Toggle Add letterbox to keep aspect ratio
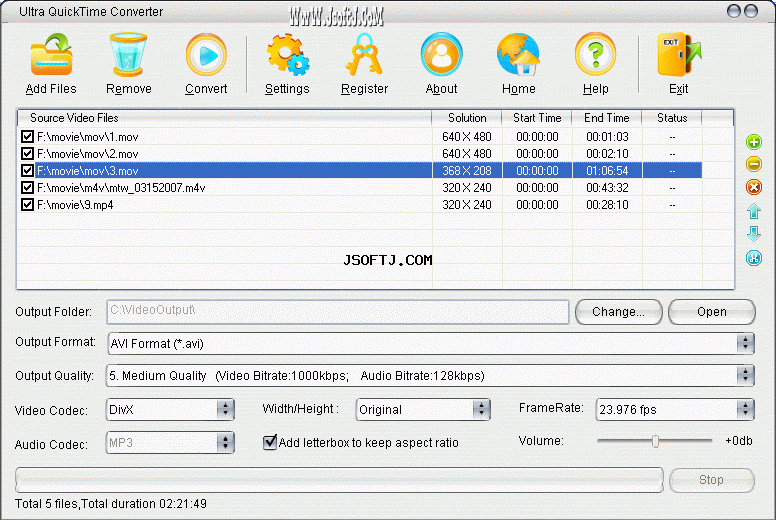The width and height of the screenshot is (776, 520). click(x=270, y=442)
